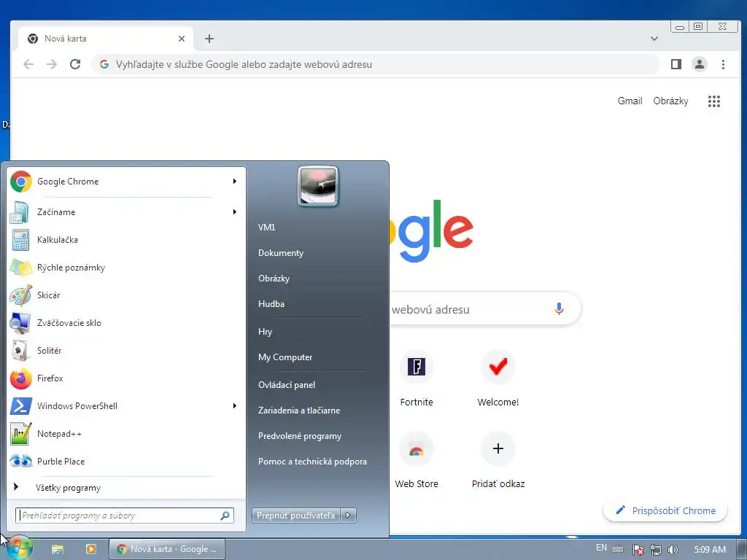Viewport: 747px width, 560px height.
Task: Open Rýchle poznámky sticky notes
Action: [125, 267]
